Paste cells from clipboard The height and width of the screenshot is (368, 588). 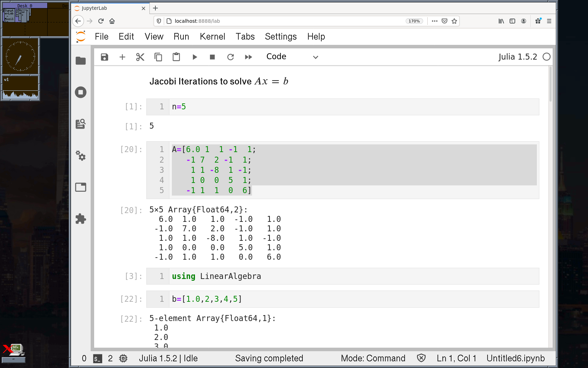[x=176, y=57]
